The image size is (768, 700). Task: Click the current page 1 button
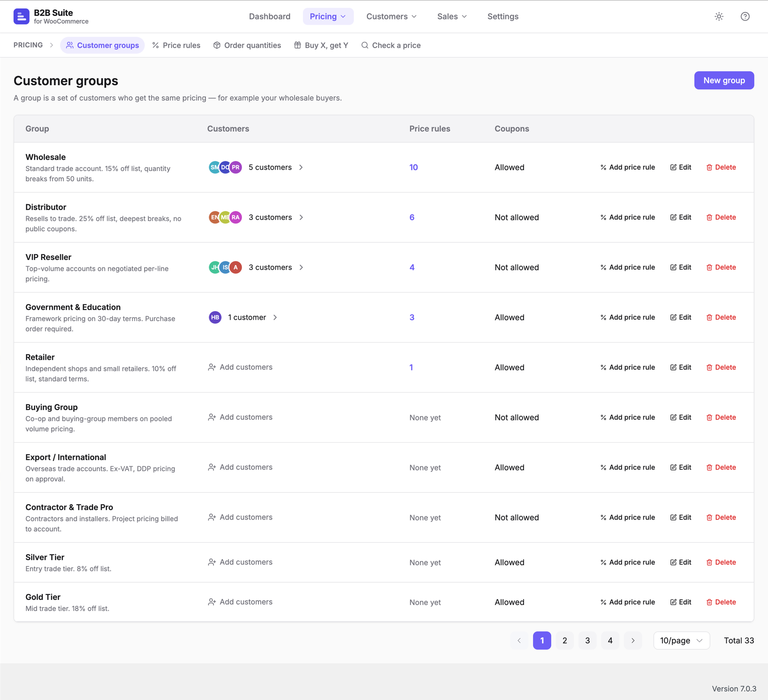pyautogui.click(x=542, y=640)
